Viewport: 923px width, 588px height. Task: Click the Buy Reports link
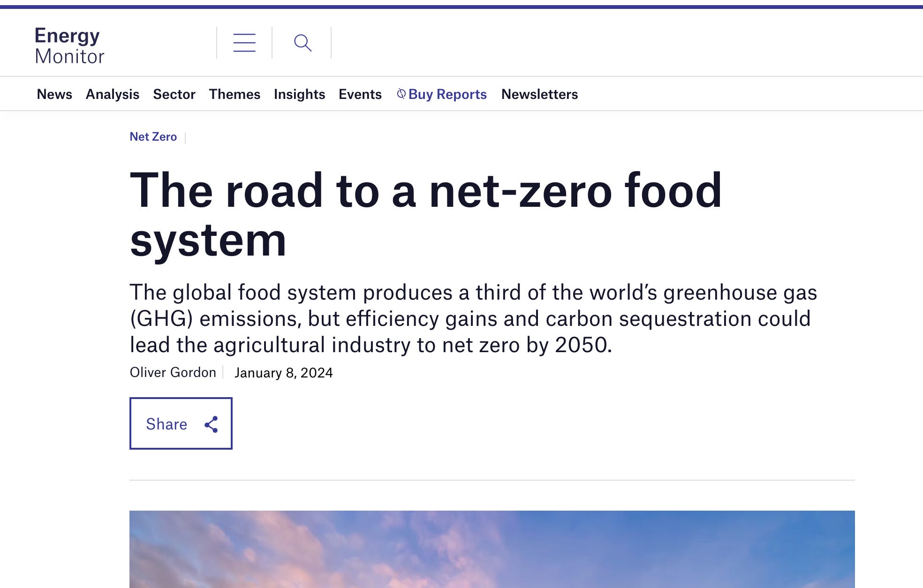(447, 94)
